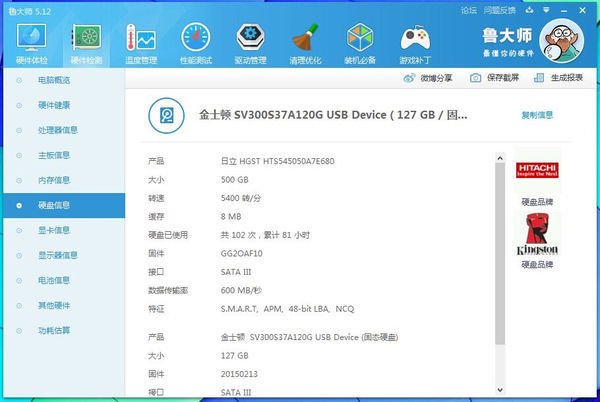Image resolution: width=600 pixels, height=402 pixels.
Task: Click the hard disk icon beside device title
Action: [x=166, y=116]
